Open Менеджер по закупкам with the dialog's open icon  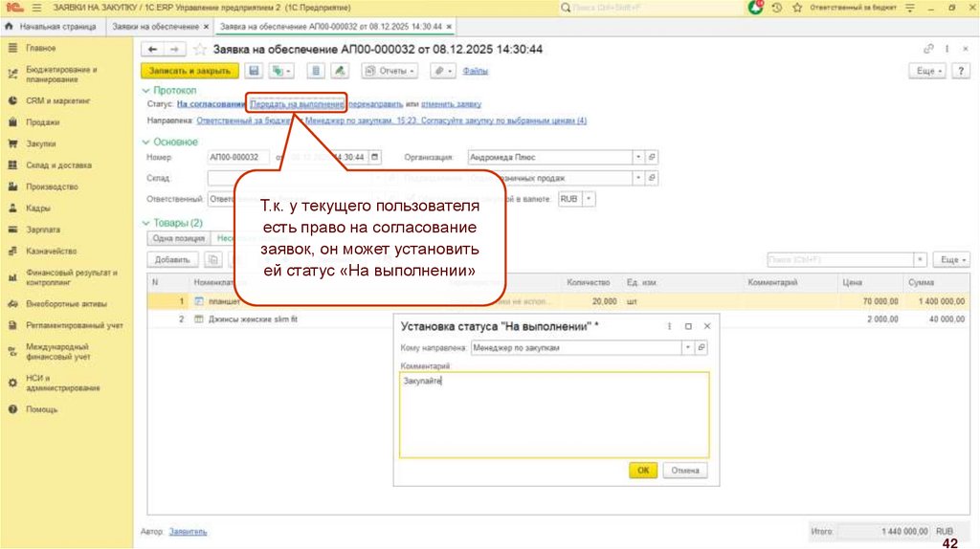(702, 348)
